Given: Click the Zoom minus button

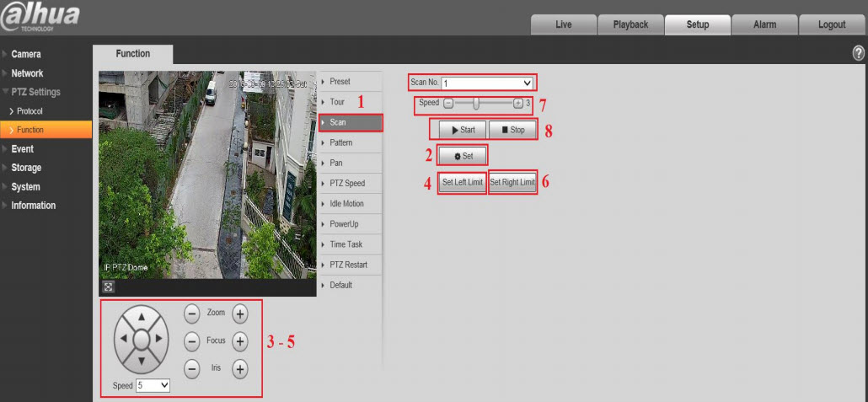Looking at the screenshot, I should click(192, 314).
